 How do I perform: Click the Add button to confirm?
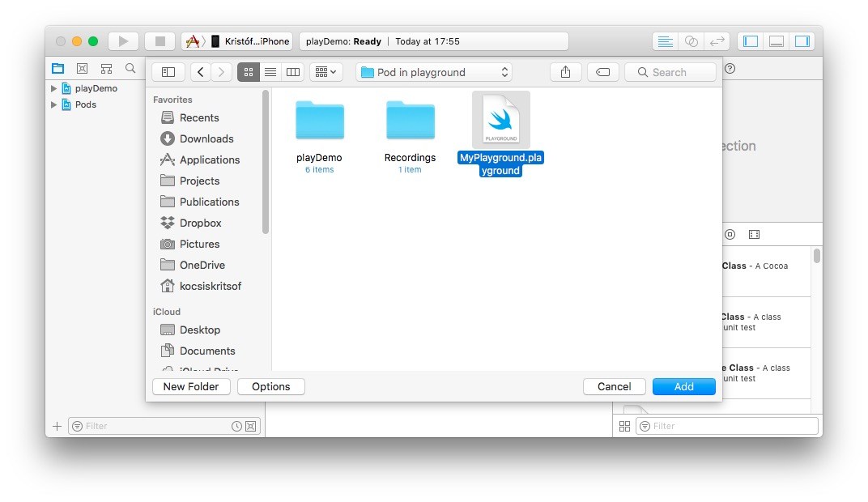683,386
